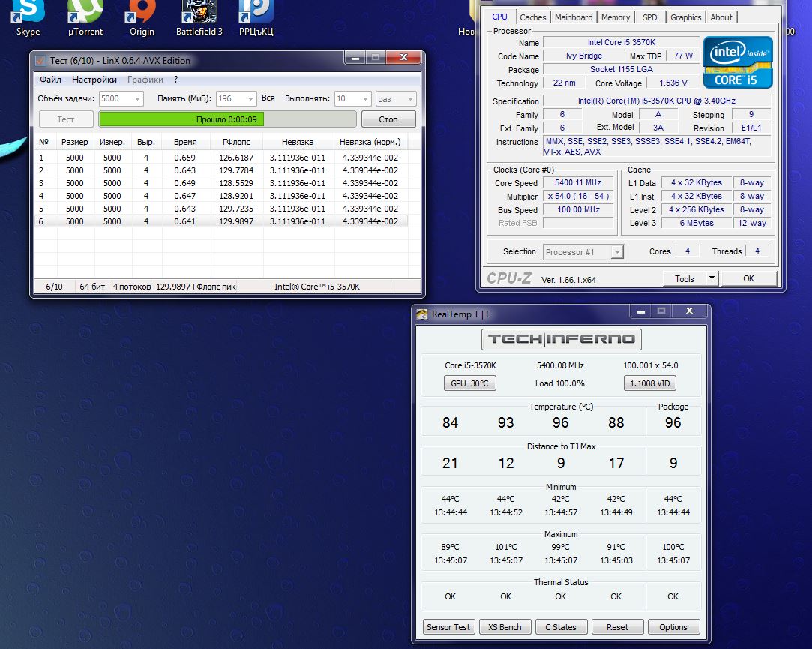Click the Размер column header in LinX
Screen dimensions: 812x649
[74, 142]
